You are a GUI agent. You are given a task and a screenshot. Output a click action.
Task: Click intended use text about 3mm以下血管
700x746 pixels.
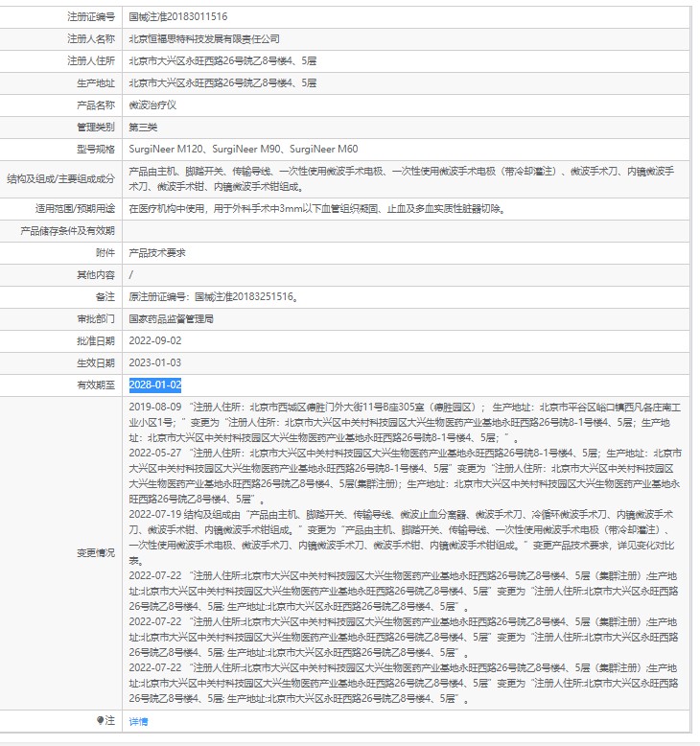(318, 208)
